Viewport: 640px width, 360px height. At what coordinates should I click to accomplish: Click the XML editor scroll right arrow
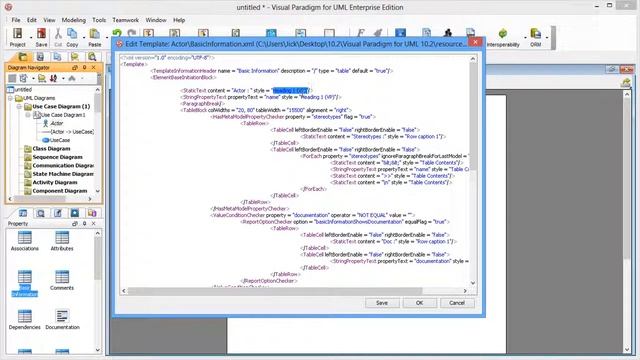(465, 291)
